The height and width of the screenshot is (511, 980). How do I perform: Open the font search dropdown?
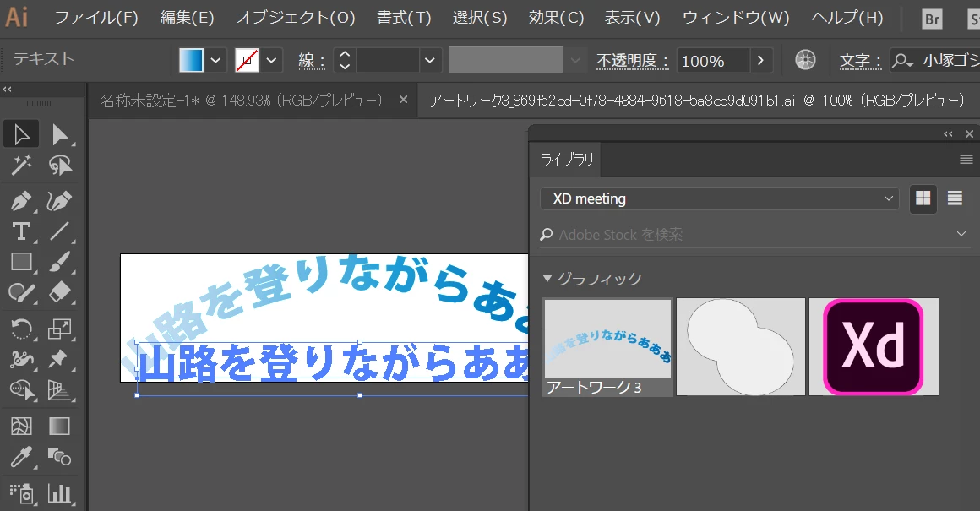coord(902,61)
